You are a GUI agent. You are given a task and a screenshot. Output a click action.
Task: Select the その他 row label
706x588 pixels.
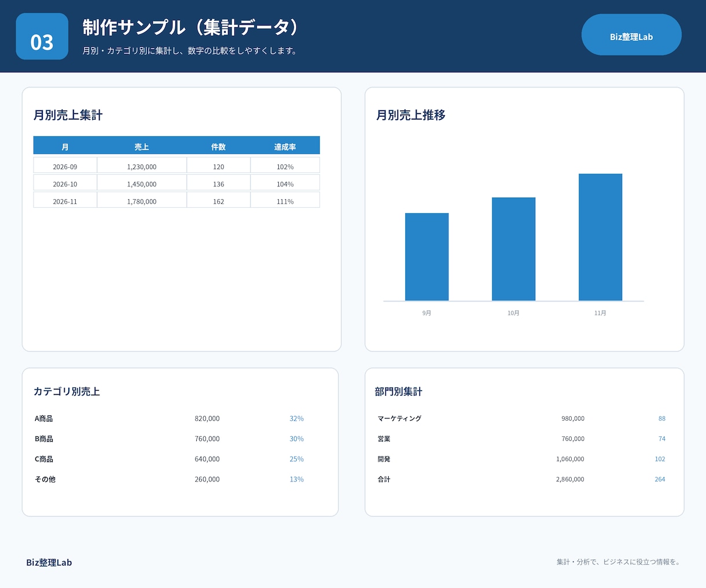pyautogui.click(x=45, y=479)
